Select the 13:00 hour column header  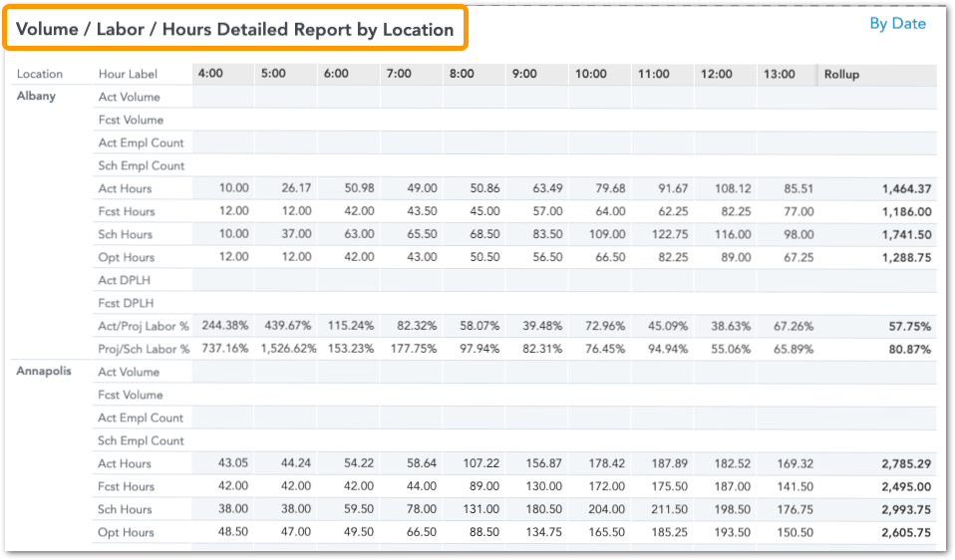tap(779, 75)
